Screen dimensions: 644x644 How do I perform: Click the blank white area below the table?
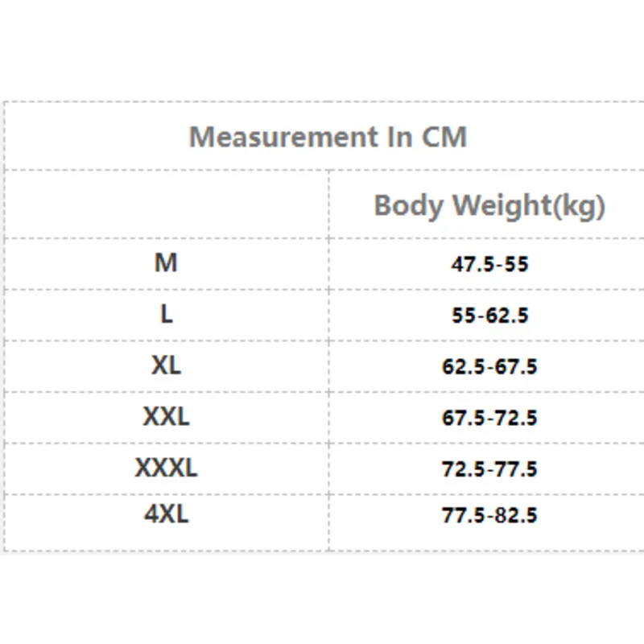coord(322,600)
